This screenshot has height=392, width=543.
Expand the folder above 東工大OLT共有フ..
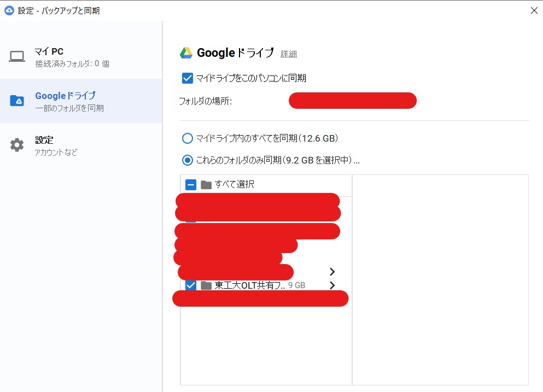click(332, 272)
